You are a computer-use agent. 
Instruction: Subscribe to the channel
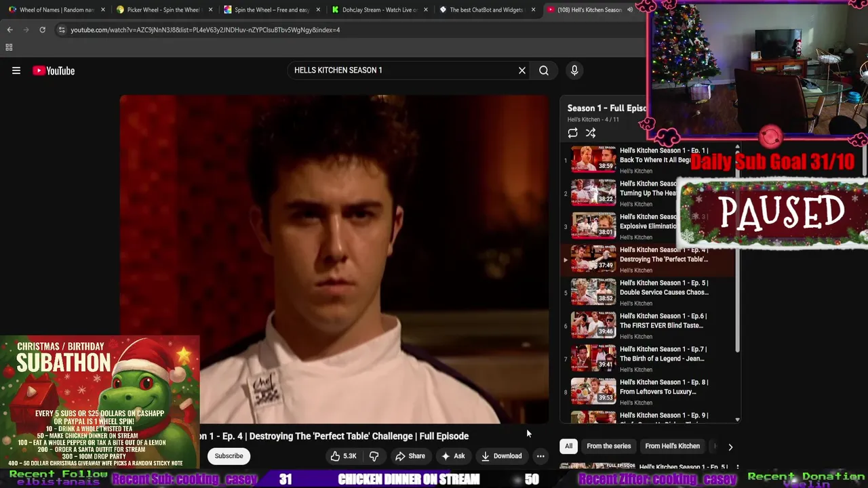click(229, 456)
